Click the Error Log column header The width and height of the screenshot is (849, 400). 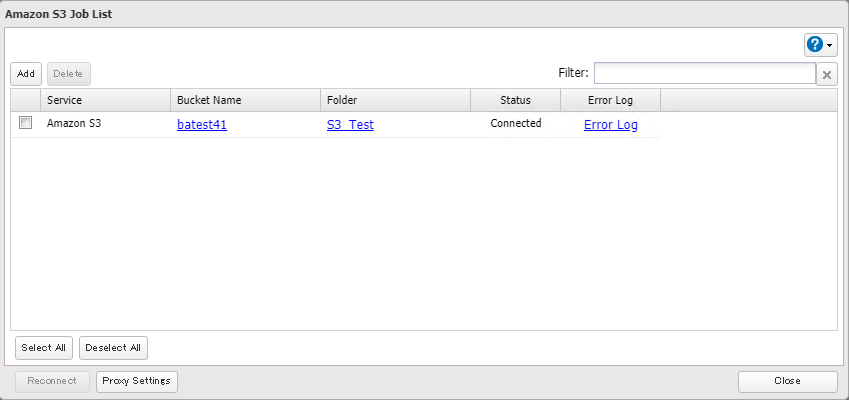point(610,100)
